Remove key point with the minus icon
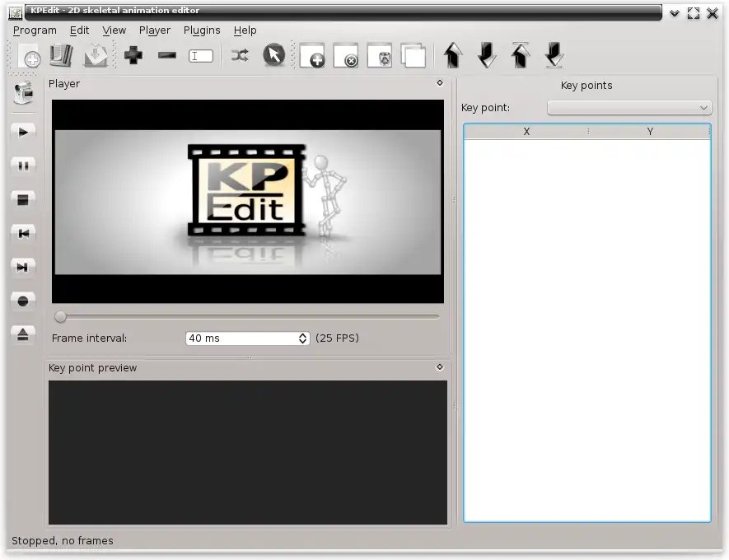 coord(167,56)
